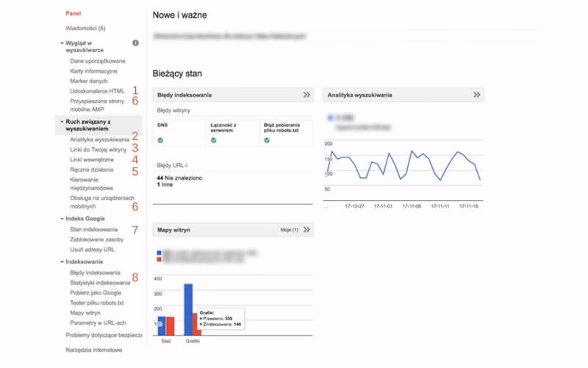
Task: Open Stan indeksowania page
Action: click(x=94, y=230)
